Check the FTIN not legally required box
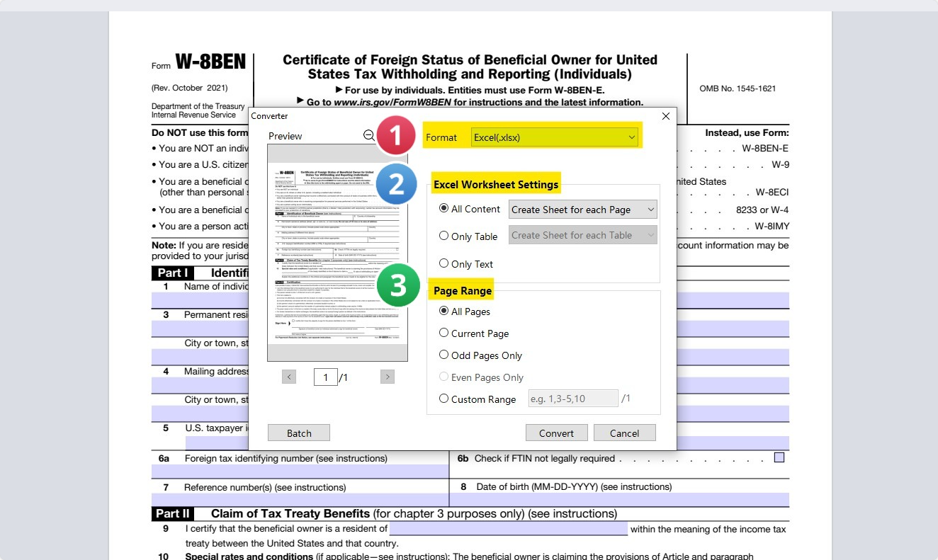 [779, 458]
